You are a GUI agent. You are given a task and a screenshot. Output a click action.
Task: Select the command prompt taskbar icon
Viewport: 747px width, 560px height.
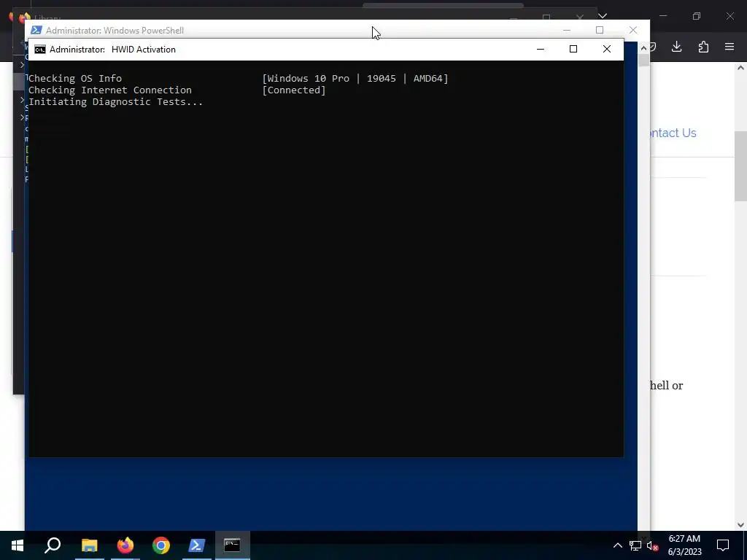[x=232, y=545]
